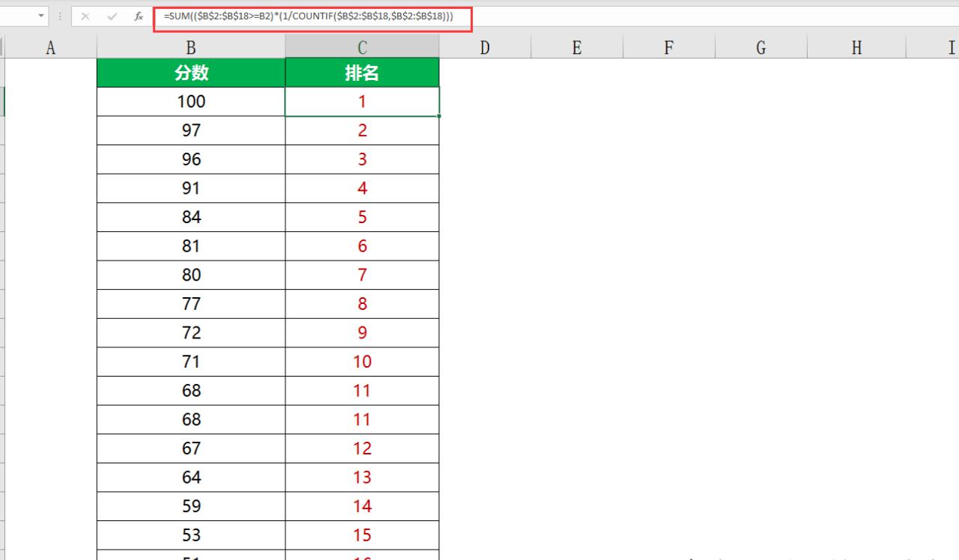The image size is (959, 560).
Task: Click the cancel (X) icon in formula bar
Action: click(85, 16)
